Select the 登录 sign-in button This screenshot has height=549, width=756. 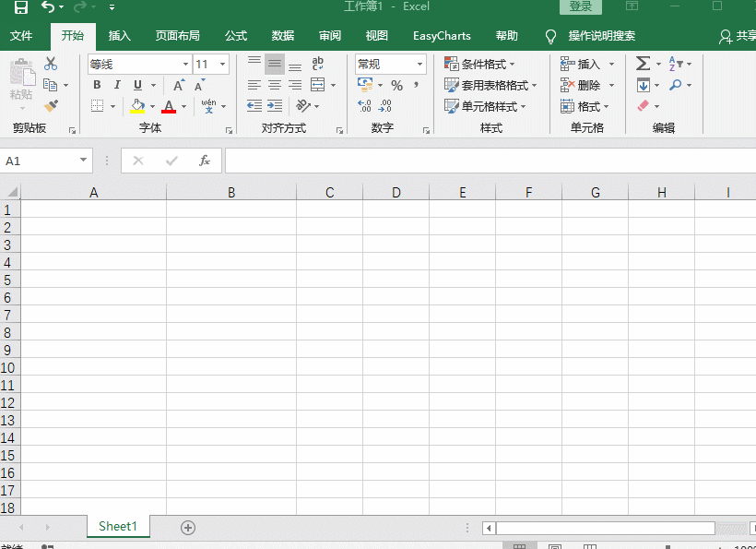point(581,6)
